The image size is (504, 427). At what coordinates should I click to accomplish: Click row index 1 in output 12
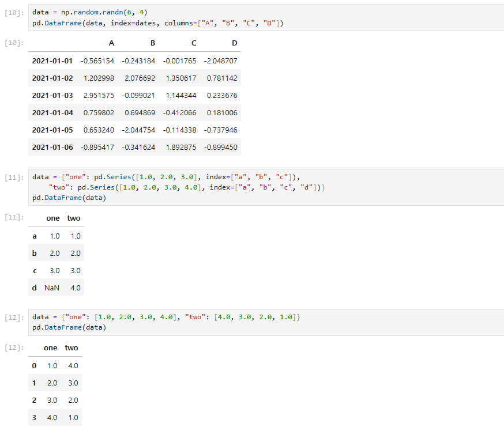point(34,383)
